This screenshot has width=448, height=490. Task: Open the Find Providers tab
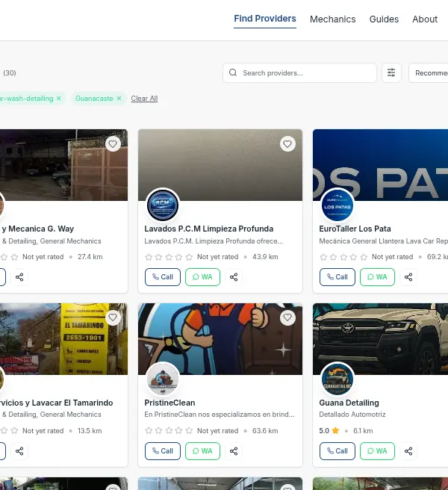tap(265, 19)
